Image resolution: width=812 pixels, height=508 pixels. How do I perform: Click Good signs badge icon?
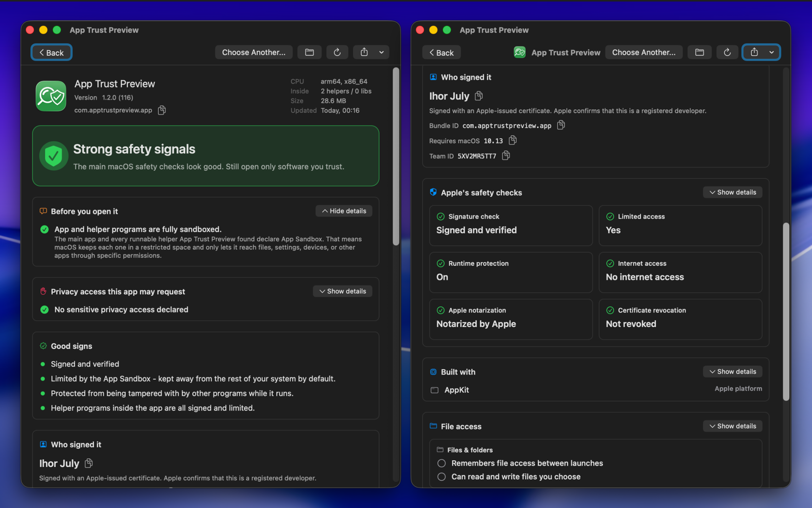pos(43,346)
